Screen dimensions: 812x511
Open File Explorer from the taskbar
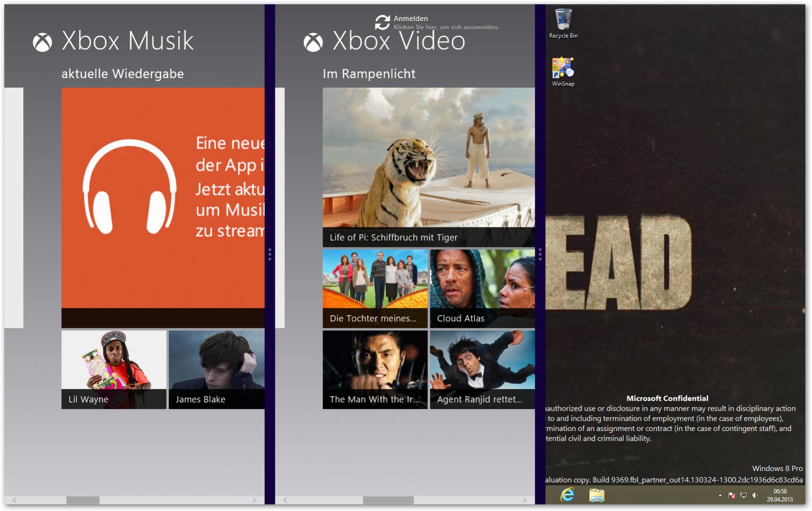(x=596, y=495)
